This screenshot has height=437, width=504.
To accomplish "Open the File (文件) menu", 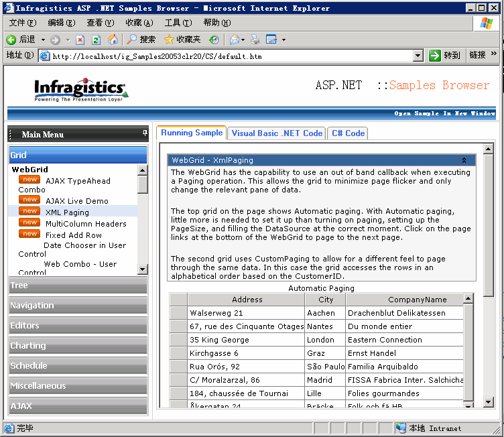I will tap(23, 23).
